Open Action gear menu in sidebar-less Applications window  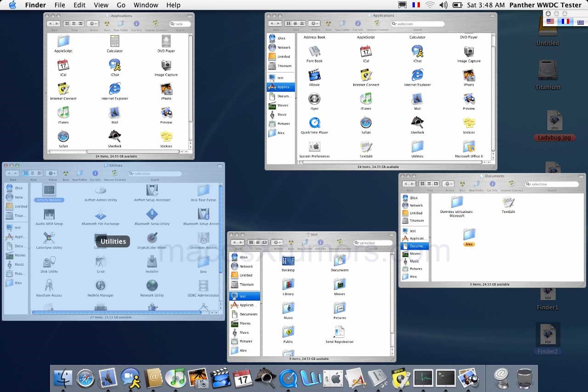click(x=93, y=23)
